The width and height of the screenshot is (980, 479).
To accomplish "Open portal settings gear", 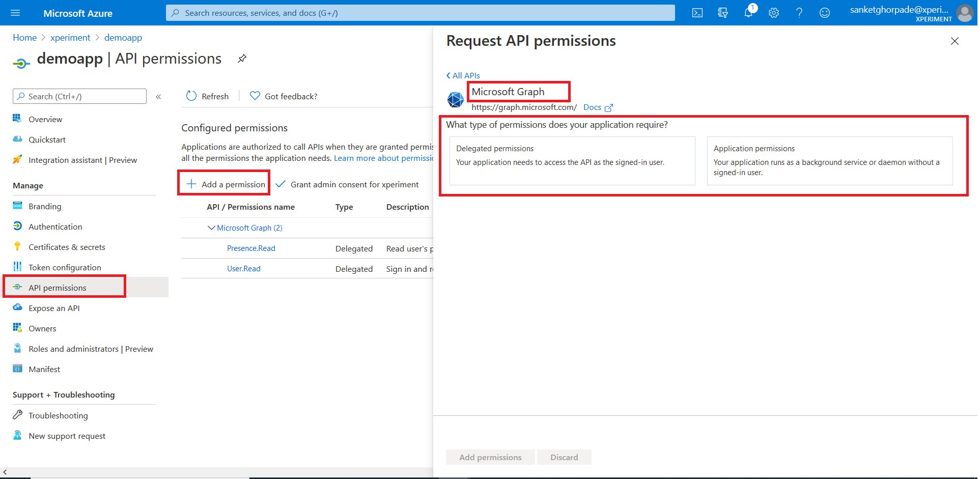I will coord(774,13).
